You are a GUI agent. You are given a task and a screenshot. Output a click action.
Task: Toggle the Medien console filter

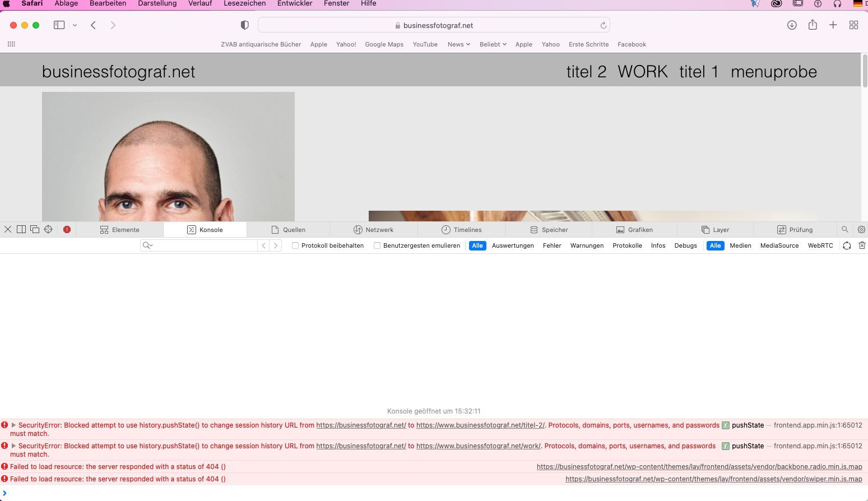coord(740,245)
